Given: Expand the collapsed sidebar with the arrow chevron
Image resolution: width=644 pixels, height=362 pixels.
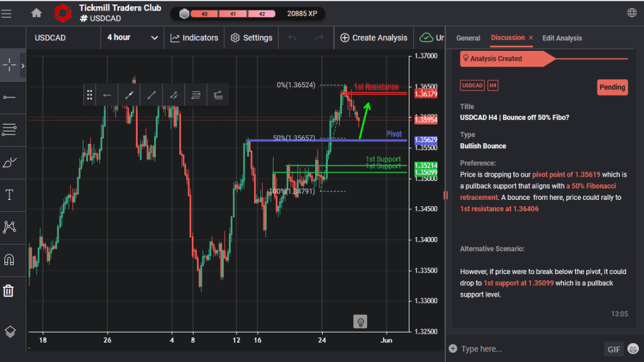Looking at the screenshot, I should coord(21,65).
